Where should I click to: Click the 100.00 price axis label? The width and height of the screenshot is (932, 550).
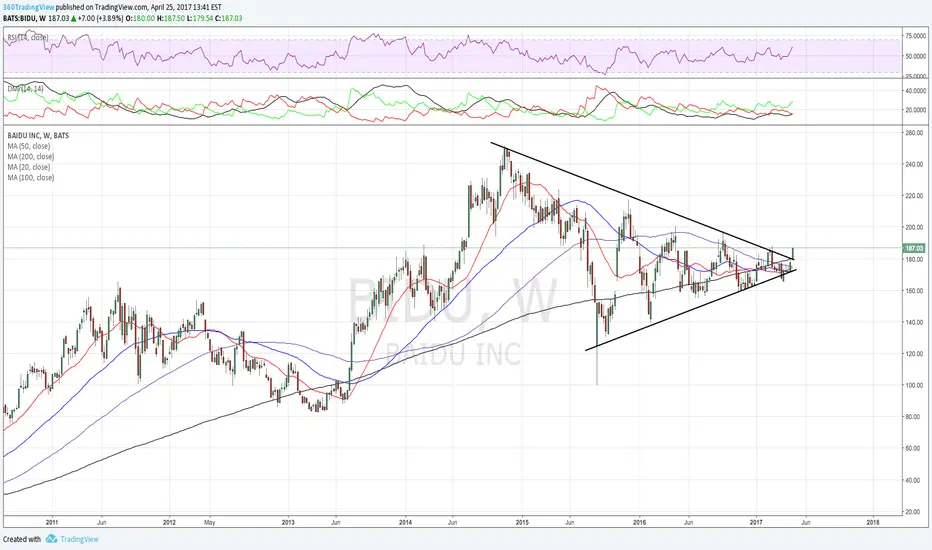(x=914, y=386)
